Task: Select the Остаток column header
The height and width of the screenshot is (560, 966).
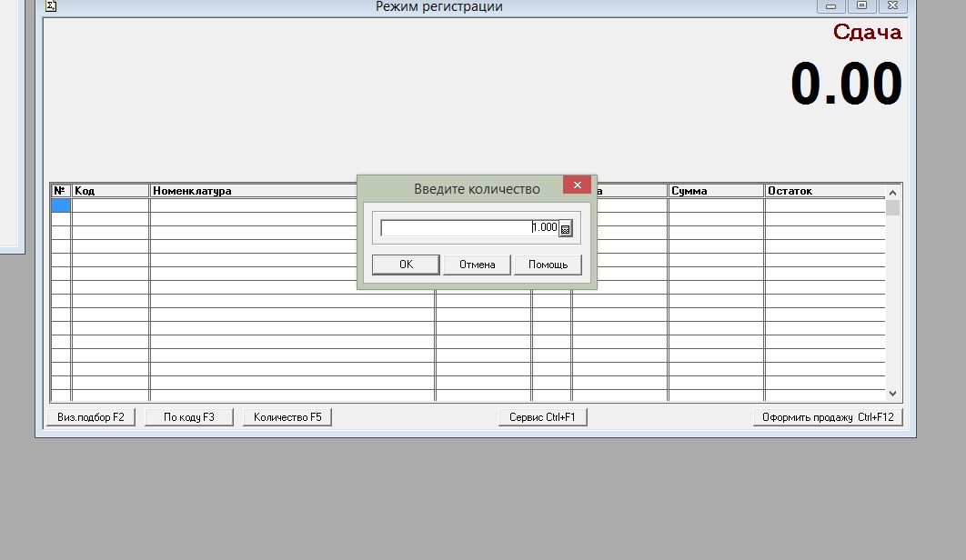Action: [824, 191]
